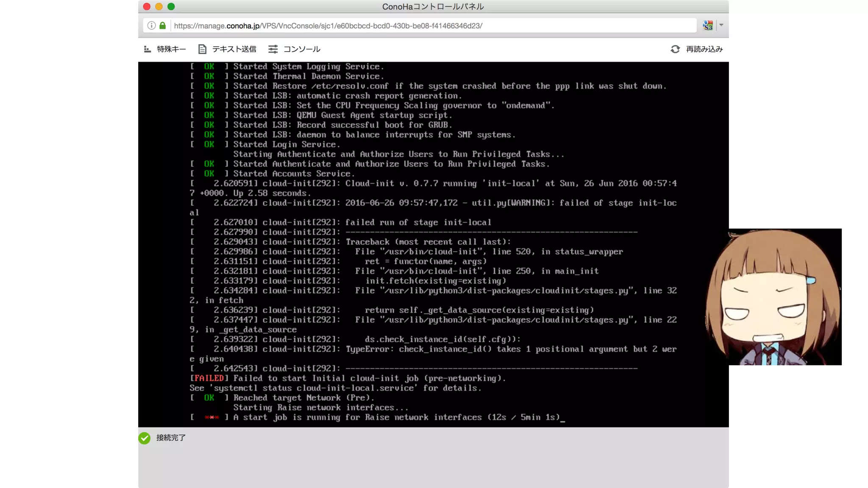Open the dropdown arrow beside the extension icon
The height and width of the screenshot is (488, 868).
(721, 25)
